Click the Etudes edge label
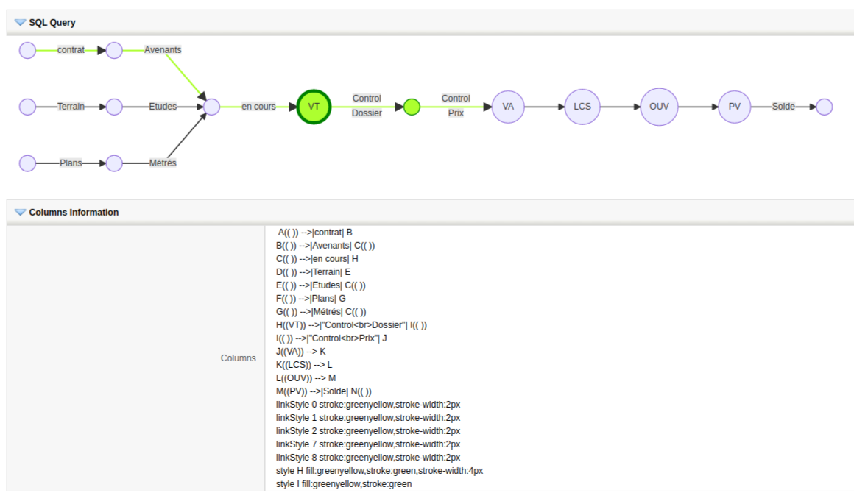The height and width of the screenshot is (504, 854). tap(163, 107)
